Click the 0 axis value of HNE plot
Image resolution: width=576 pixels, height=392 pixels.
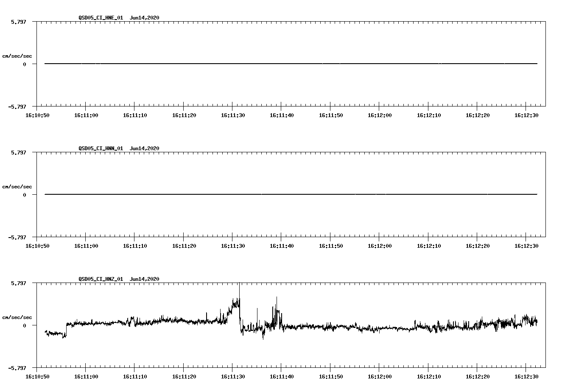(x=25, y=64)
